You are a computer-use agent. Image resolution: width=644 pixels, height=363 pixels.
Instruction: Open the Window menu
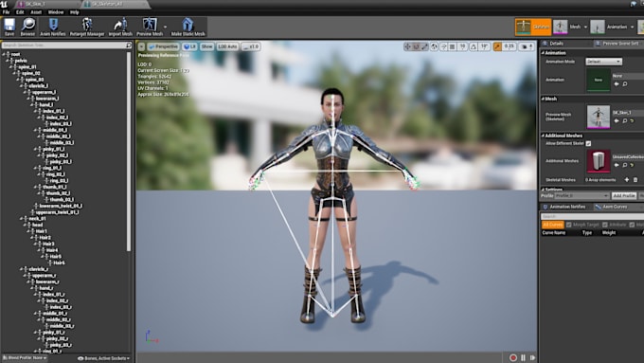(x=56, y=12)
